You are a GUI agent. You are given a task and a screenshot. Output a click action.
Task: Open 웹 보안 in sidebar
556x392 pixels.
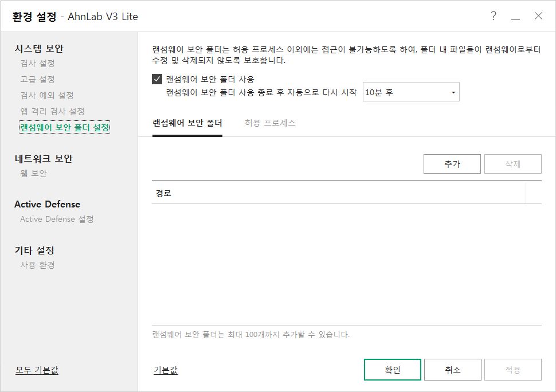pos(34,173)
